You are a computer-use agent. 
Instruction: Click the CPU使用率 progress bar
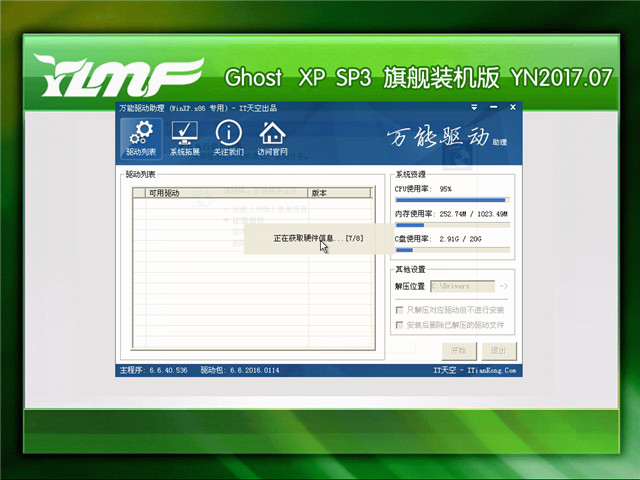(453, 200)
